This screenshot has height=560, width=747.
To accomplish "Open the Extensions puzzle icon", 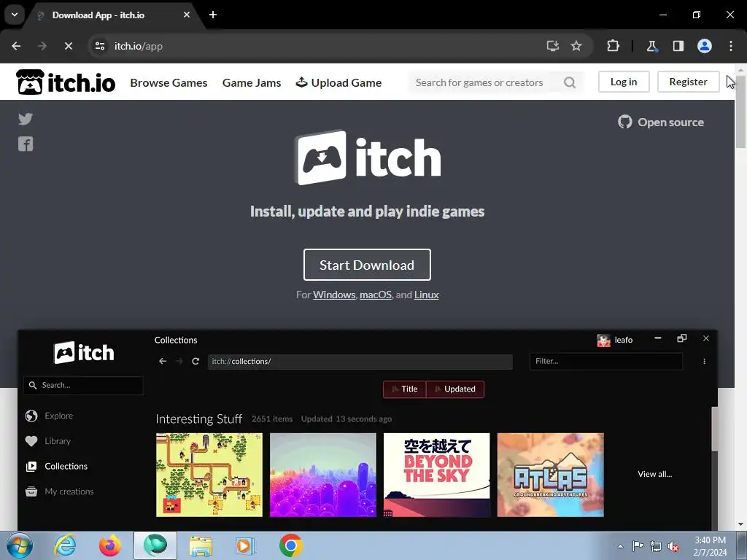I will (613, 46).
